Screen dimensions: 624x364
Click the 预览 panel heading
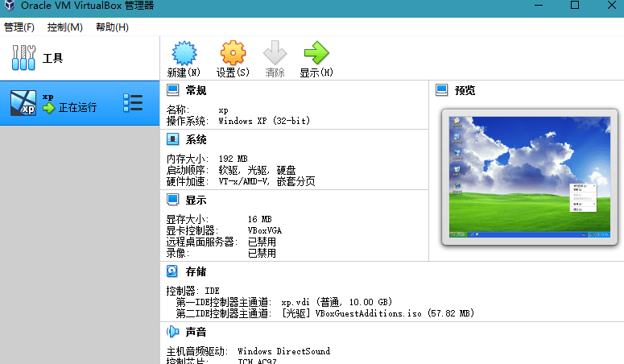click(465, 90)
